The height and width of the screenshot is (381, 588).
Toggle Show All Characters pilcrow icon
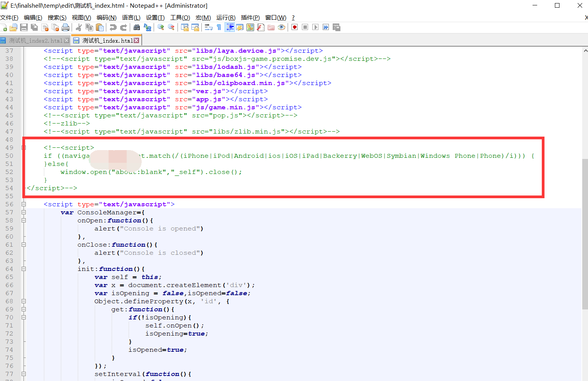(x=219, y=27)
